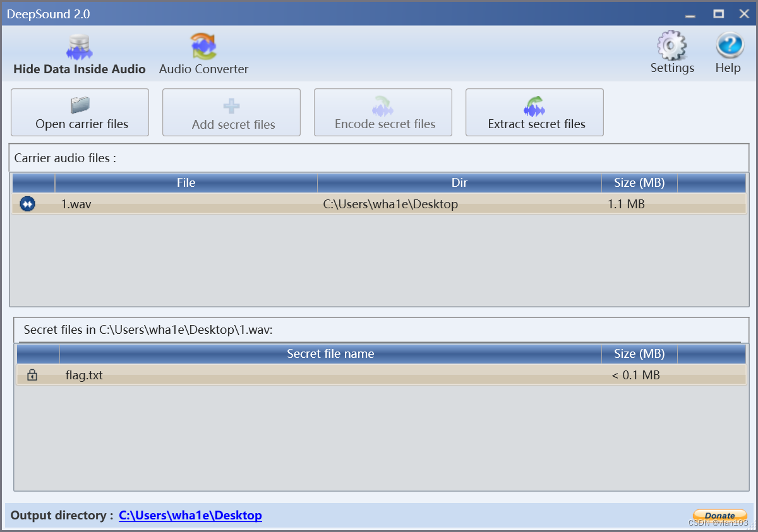Click the blue waveform icon beside 1.wav
Image resolution: width=758 pixels, height=532 pixels.
click(27, 204)
